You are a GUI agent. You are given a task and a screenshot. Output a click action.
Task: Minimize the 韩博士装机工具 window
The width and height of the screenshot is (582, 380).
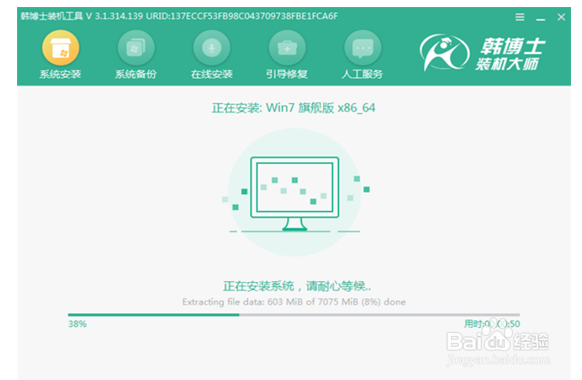pos(540,18)
